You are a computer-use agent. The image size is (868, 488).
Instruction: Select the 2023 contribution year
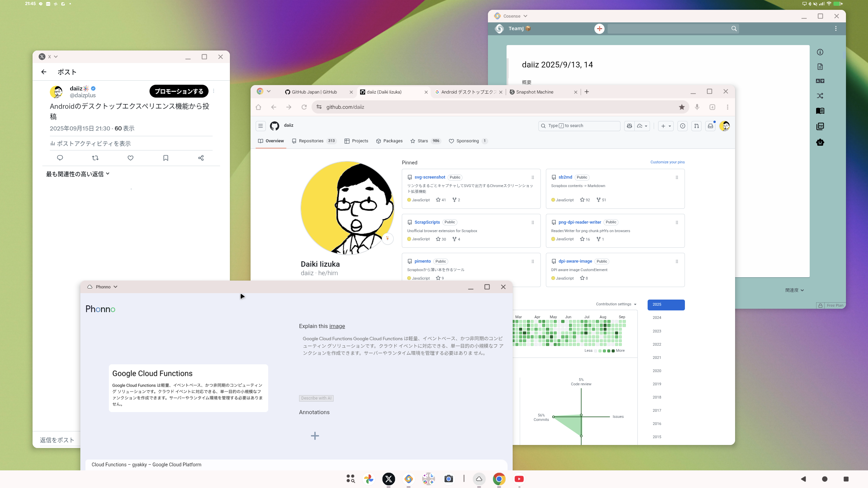click(657, 331)
